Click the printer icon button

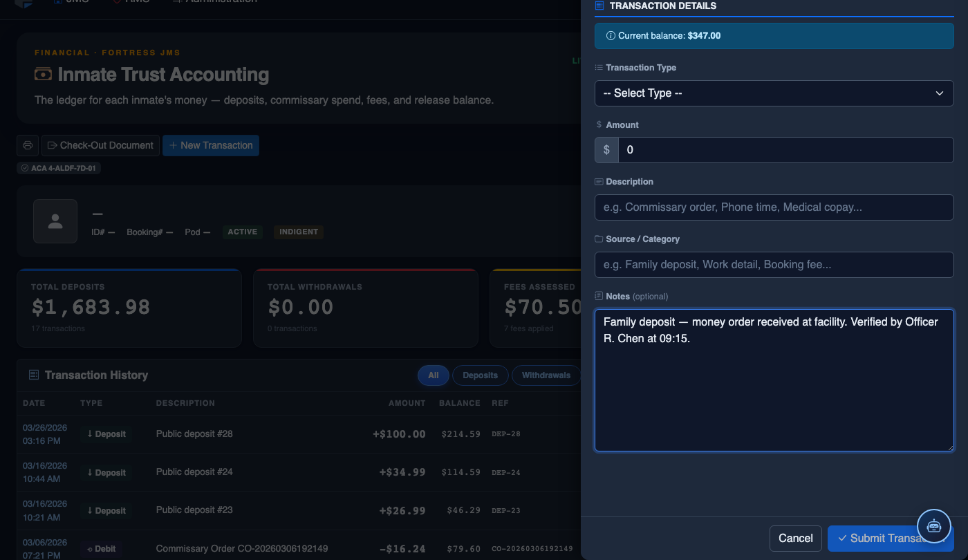[28, 145]
